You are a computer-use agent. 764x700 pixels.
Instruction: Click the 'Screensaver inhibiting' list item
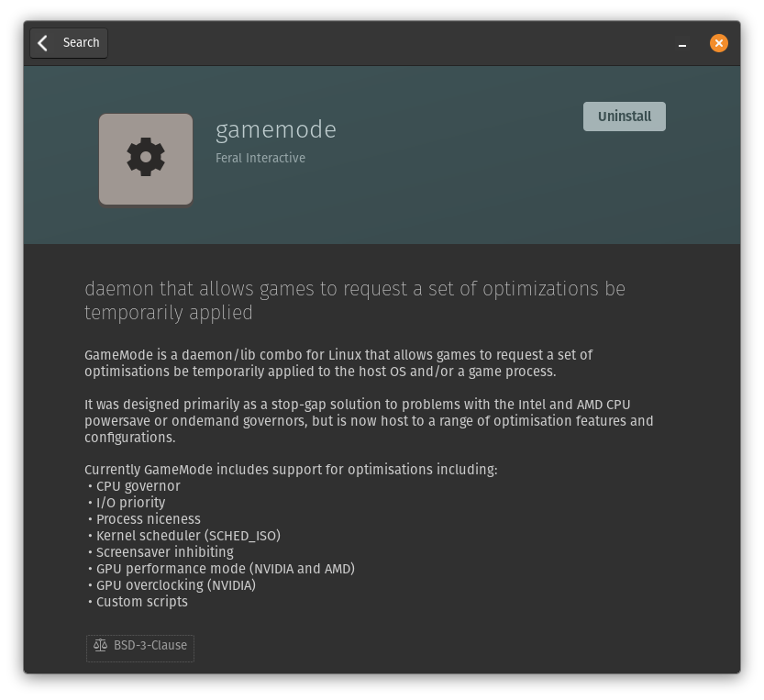coord(161,552)
